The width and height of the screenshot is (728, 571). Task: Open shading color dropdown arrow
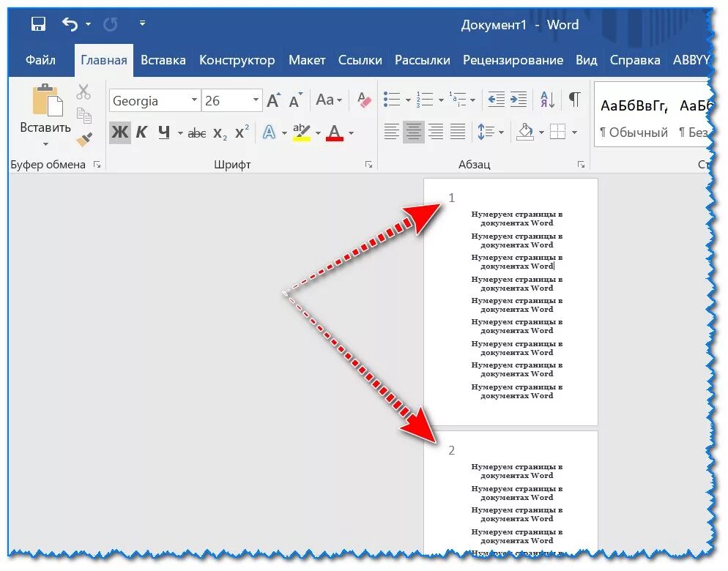click(541, 133)
